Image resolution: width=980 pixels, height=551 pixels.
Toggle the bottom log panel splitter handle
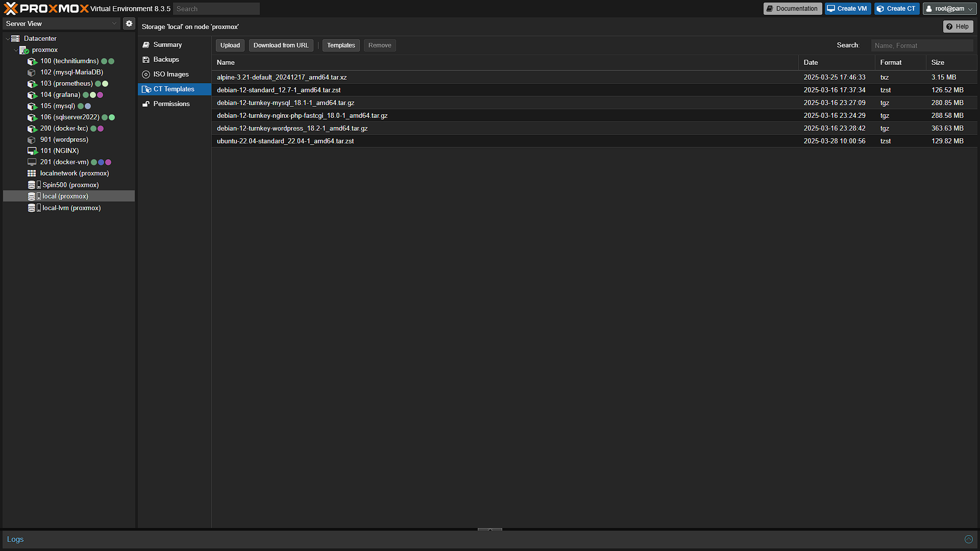[490, 530]
